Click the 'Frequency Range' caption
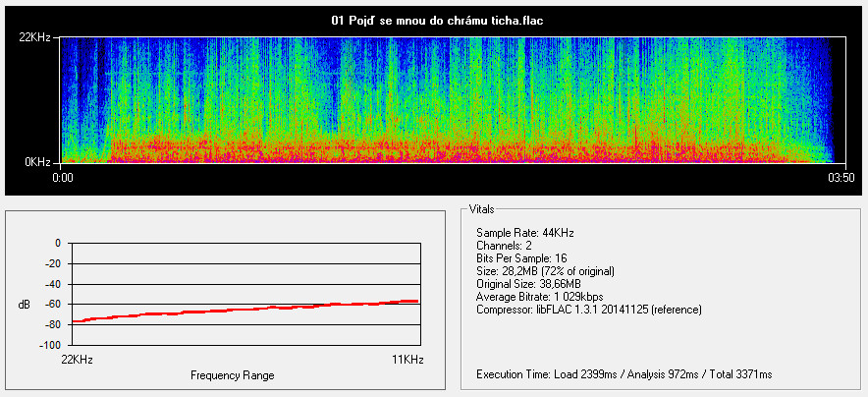The width and height of the screenshot is (868, 397). tap(233, 375)
